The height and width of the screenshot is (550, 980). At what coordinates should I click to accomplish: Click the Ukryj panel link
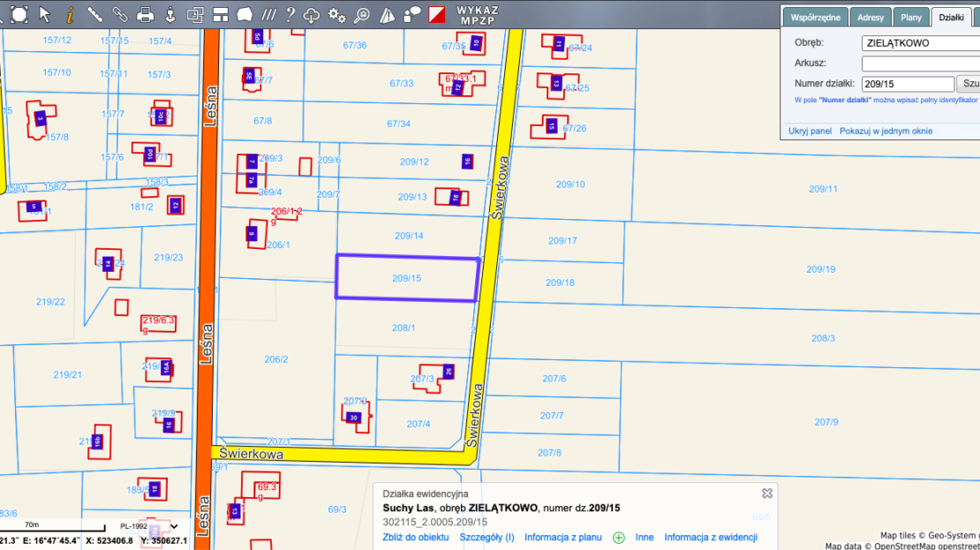[x=810, y=131]
